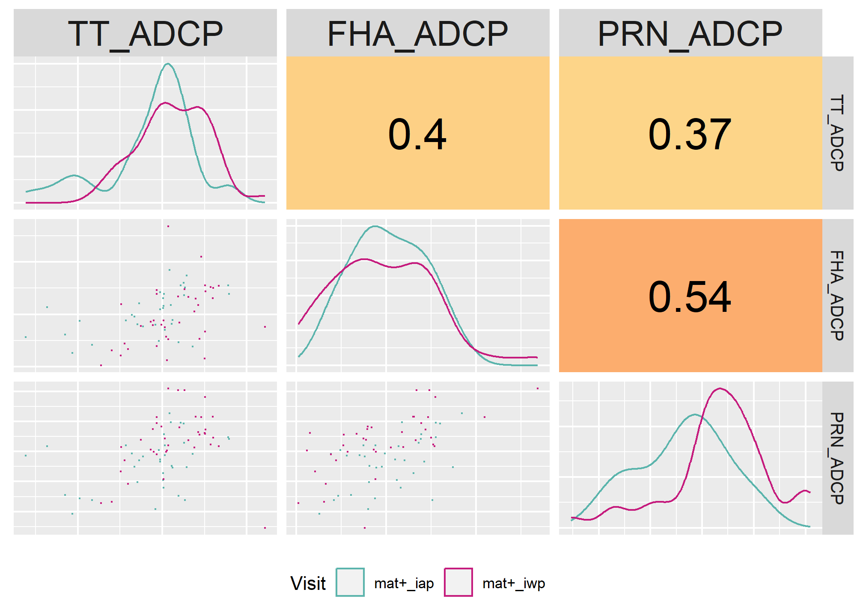The image size is (863, 616).
Task: Click the FHA_ADCP density plot panel
Action: click(418, 296)
